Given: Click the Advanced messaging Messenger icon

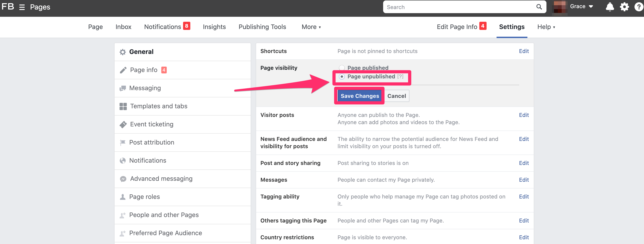Looking at the screenshot, I should pyautogui.click(x=123, y=179).
